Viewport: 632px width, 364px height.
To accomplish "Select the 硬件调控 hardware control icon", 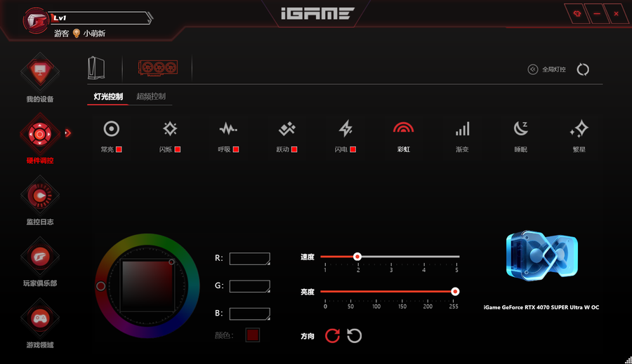I will click(39, 134).
